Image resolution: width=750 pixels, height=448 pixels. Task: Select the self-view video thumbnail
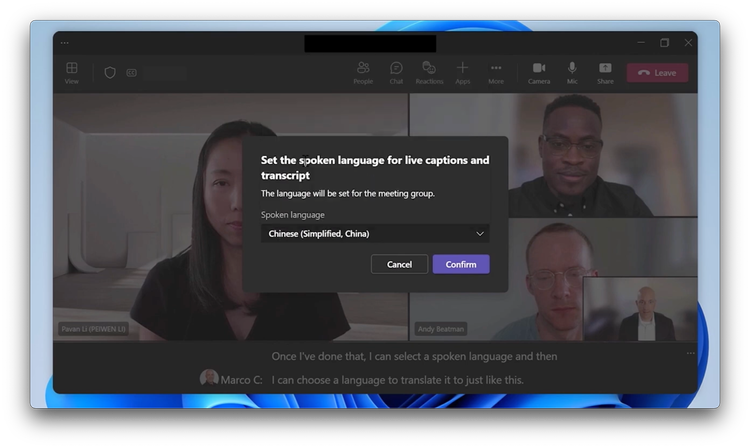(x=640, y=309)
